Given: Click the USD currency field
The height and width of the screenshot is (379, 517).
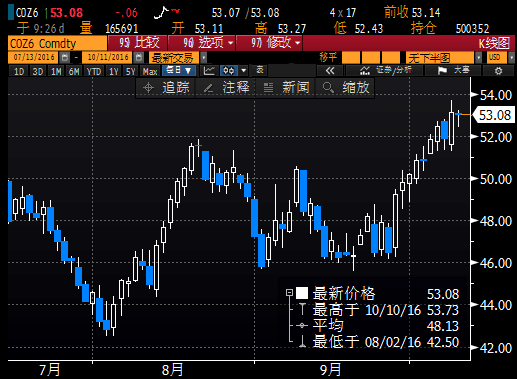Looking at the screenshot, I should click(497, 58).
